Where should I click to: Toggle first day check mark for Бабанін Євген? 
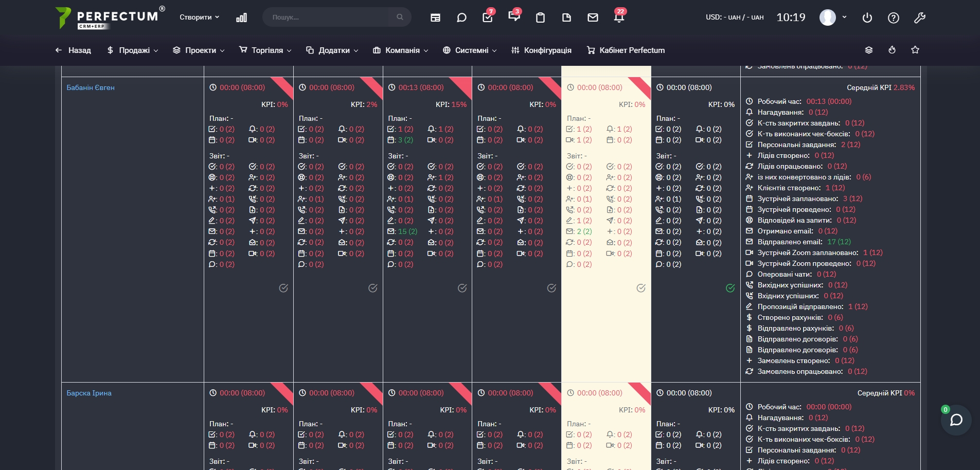point(283,288)
